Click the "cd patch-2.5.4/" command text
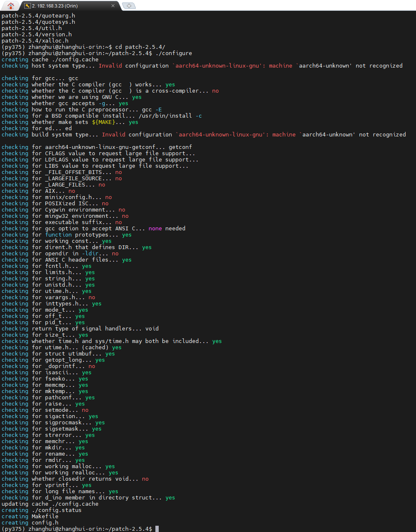This screenshot has width=416, height=532. click(140, 47)
